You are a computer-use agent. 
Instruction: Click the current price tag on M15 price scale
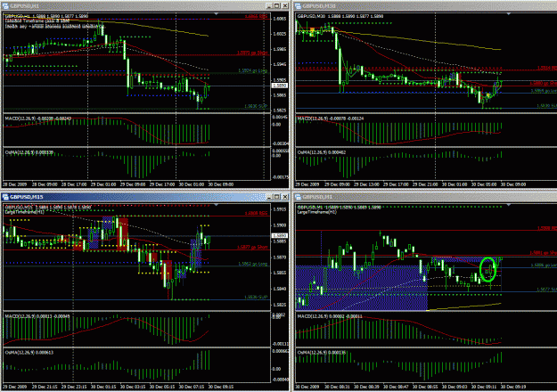tap(279, 236)
